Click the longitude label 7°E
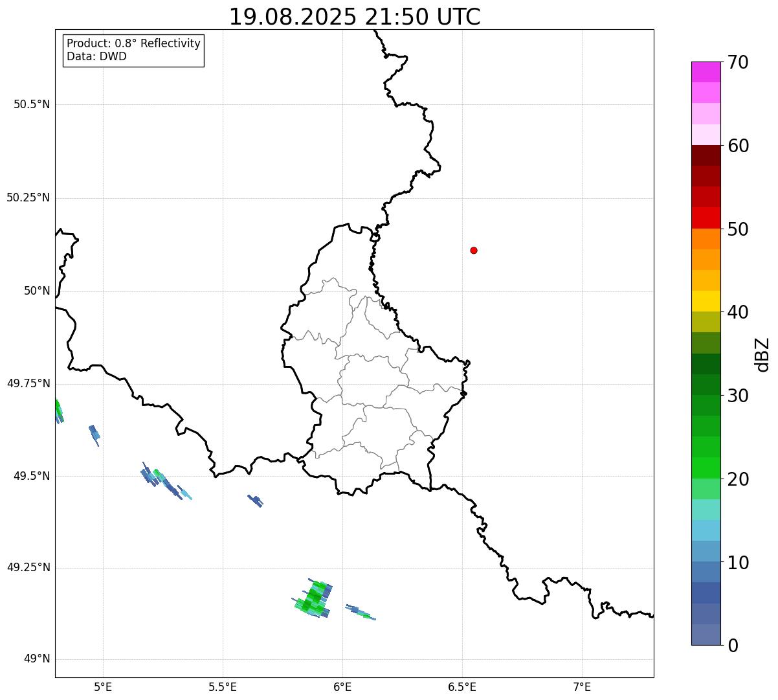This screenshot has width=778, height=700. tap(582, 686)
